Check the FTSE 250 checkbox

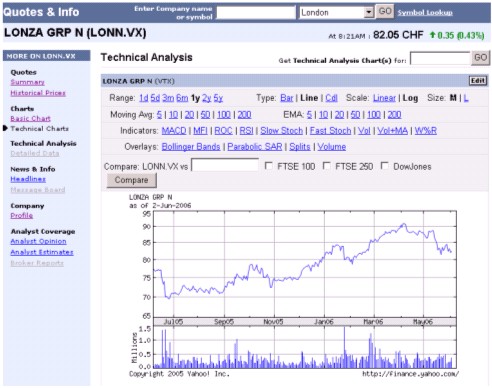tap(327, 166)
